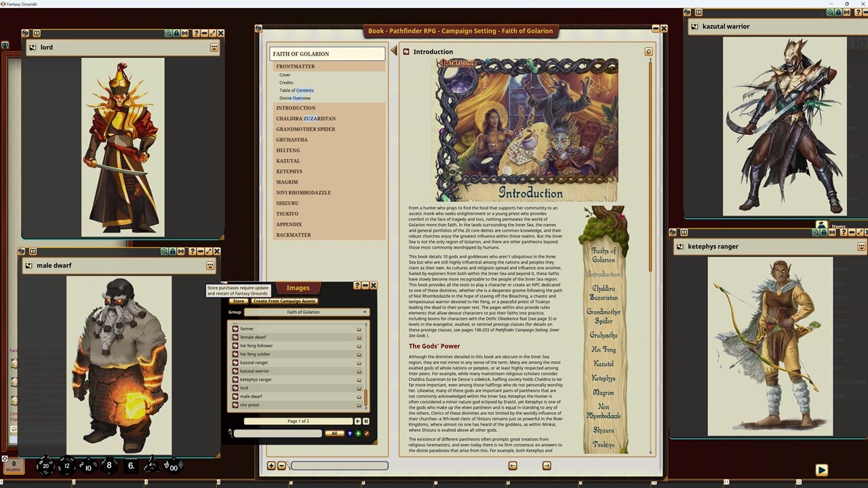Open help for the Images window
Image resolution: width=868 pixels, height=488 pixels.
click(x=357, y=285)
